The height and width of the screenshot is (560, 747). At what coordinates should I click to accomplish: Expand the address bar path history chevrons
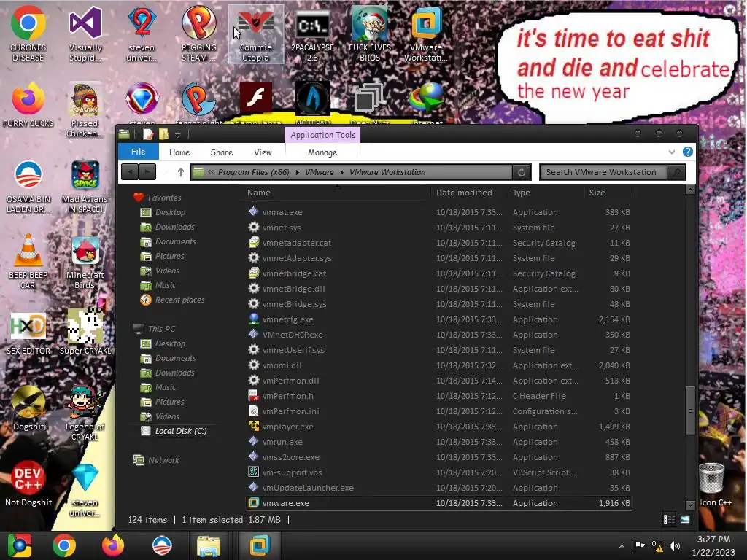click(x=211, y=172)
